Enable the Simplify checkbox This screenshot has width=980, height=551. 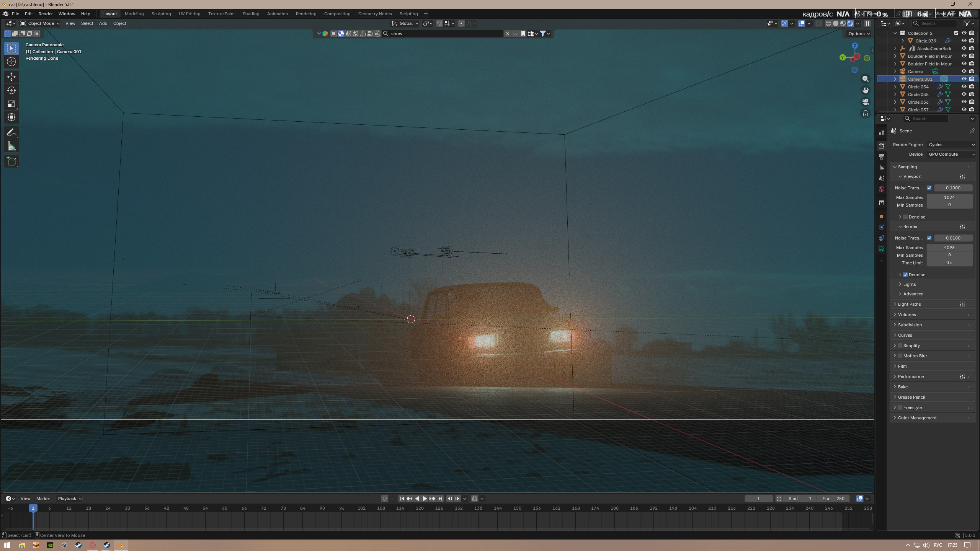[900, 346]
